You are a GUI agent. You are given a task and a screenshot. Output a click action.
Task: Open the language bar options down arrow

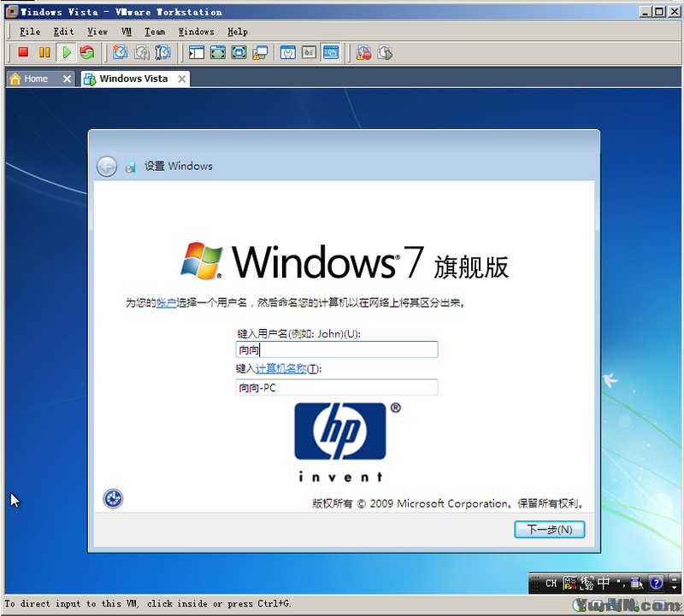point(675,587)
